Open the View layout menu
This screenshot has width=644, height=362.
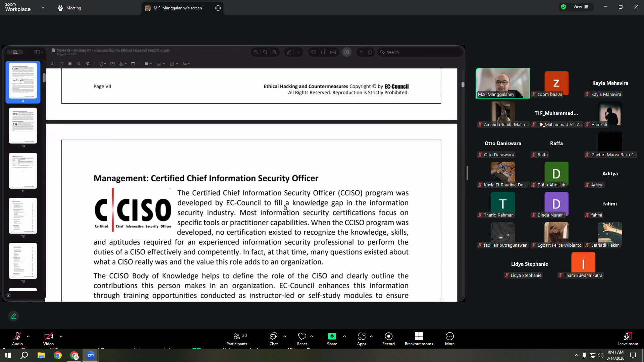tap(581, 7)
